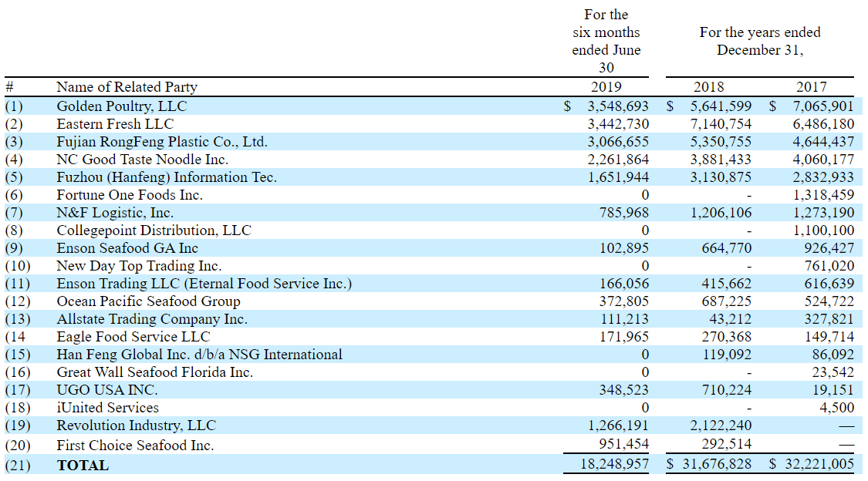This screenshot has height=481, width=868.
Task: Click the 'N&F Logistic, Inc.' name
Action: pyautogui.click(x=115, y=212)
